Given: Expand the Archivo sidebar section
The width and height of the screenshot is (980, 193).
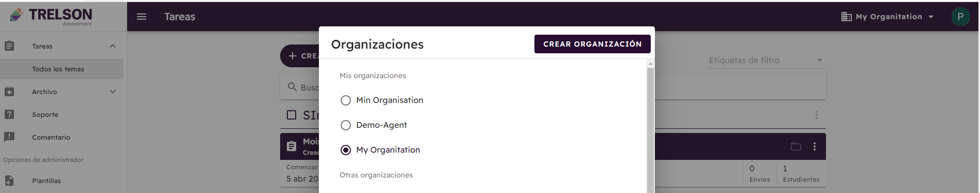Looking at the screenshot, I should [x=113, y=92].
